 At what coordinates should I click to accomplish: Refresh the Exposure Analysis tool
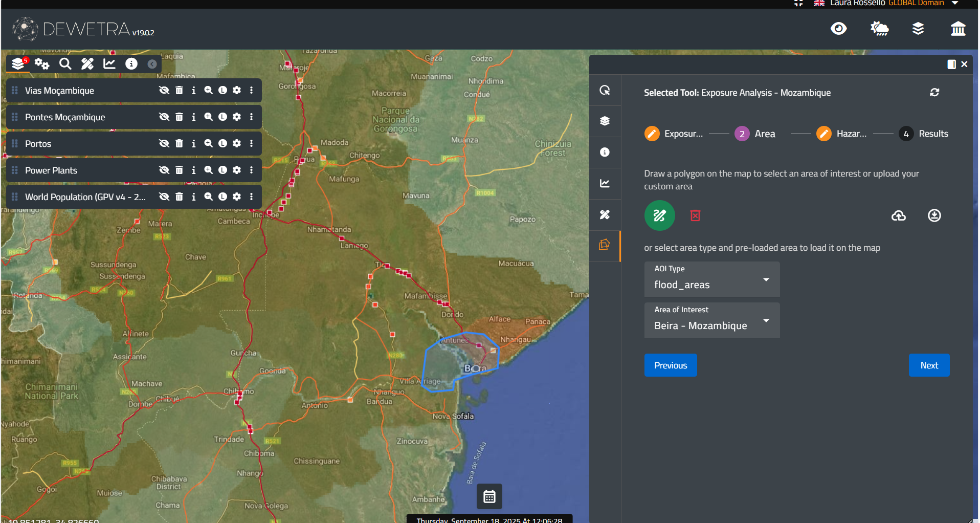click(934, 93)
